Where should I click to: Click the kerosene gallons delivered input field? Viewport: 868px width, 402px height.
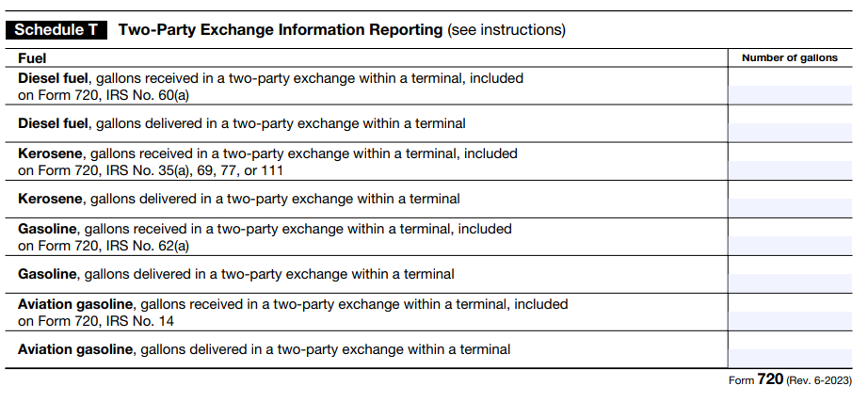point(789,207)
